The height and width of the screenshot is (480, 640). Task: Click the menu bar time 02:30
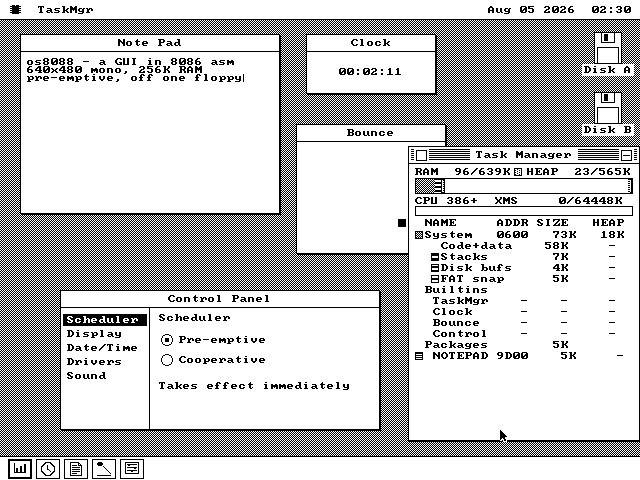(611, 9)
